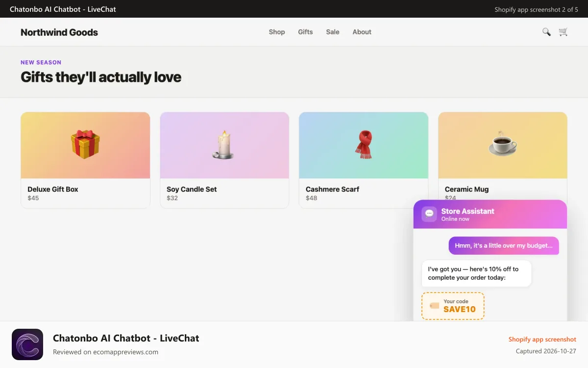Click the "Online now" status text
The width and height of the screenshot is (588, 368).
(455, 219)
